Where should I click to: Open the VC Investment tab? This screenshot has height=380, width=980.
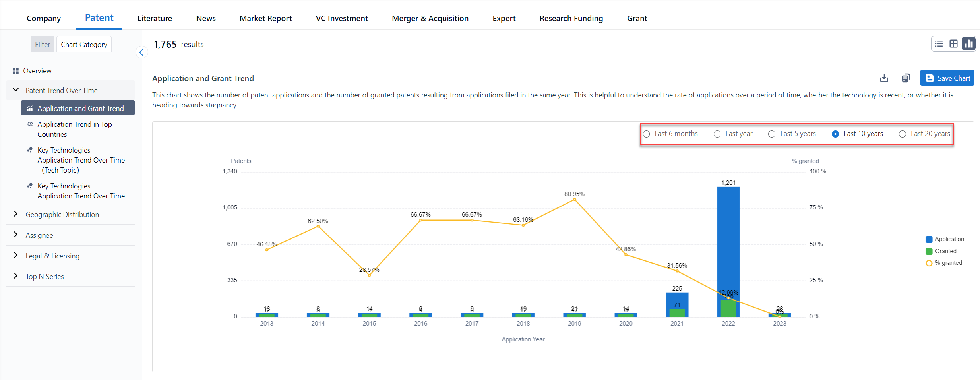click(x=341, y=18)
